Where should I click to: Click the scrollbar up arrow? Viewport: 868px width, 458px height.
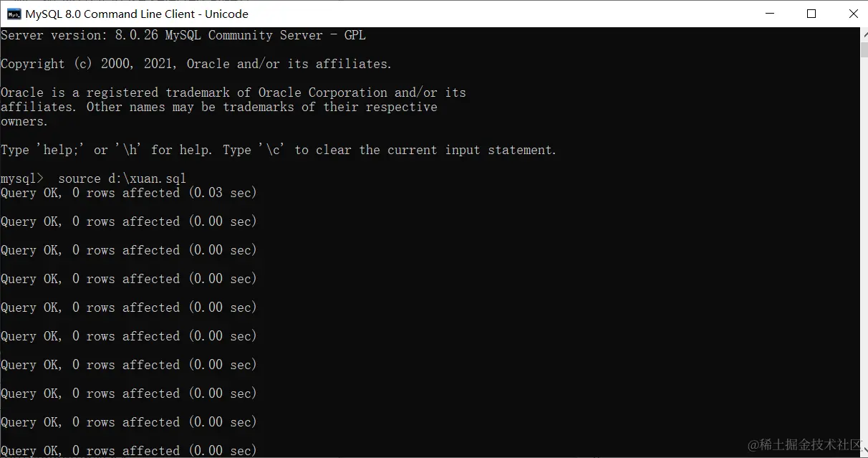click(863, 34)
